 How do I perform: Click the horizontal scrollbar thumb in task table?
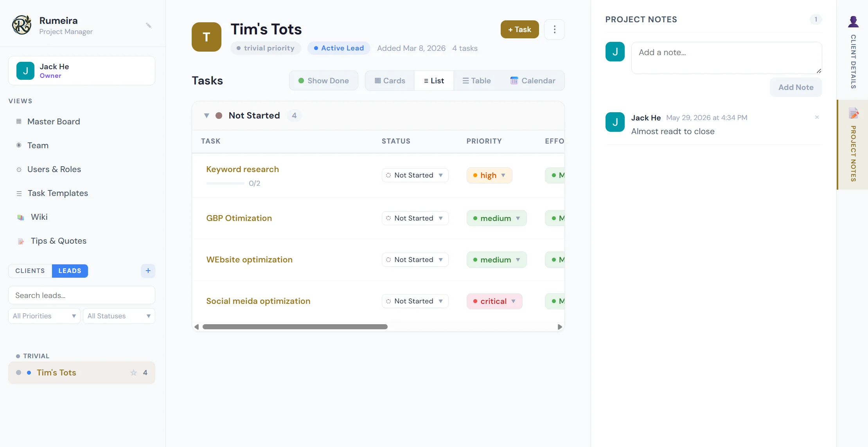pyautogui.click(x=295, y=327)
